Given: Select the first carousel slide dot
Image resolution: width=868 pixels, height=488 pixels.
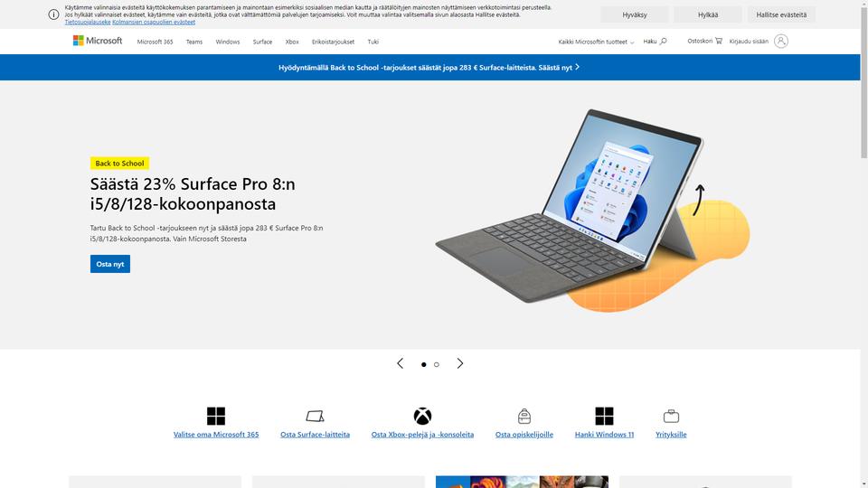Looking at the screenshot, I should 423,364.
